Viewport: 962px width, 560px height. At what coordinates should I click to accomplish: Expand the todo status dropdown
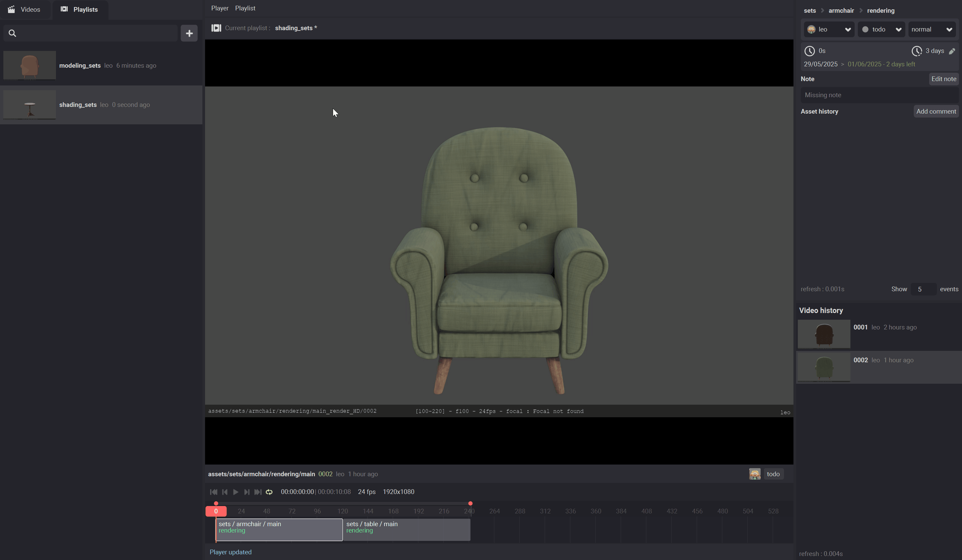[x=881, y=29]
